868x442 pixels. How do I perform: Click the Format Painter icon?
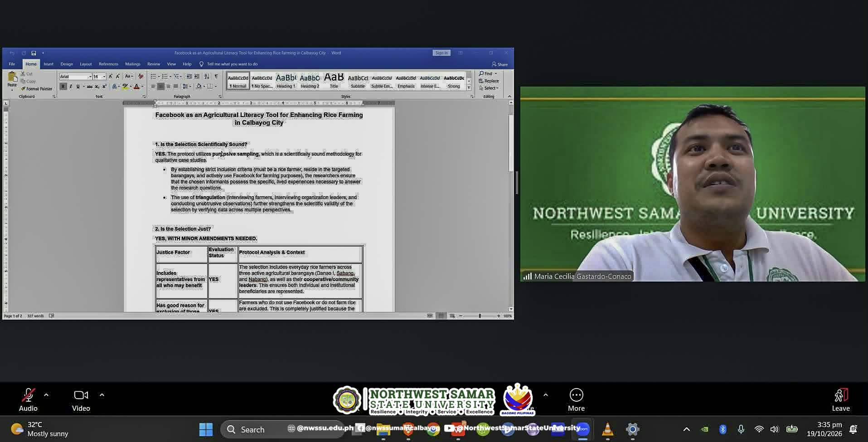tap(24, 89)
